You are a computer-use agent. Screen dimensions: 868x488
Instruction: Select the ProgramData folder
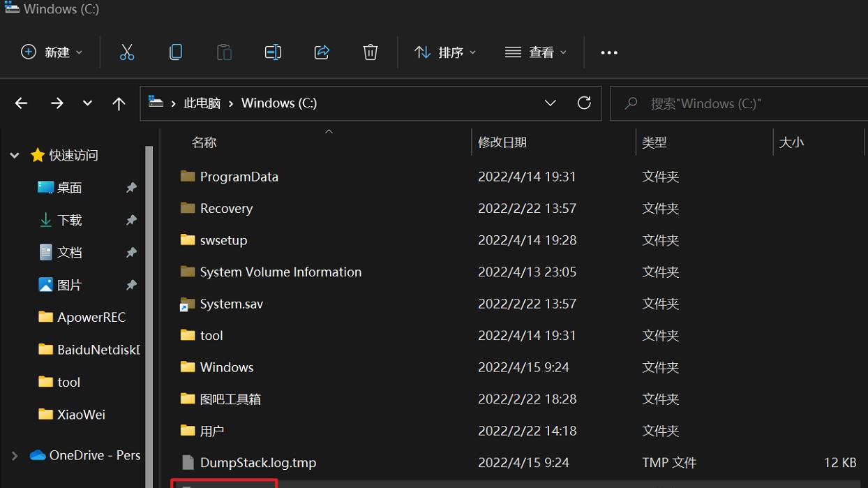pyautogui.click(x=239, y=177)
